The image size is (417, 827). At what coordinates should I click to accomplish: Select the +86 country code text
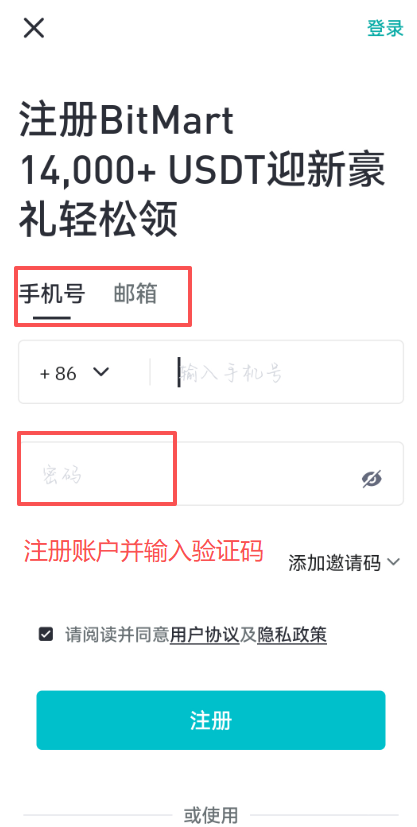pos(58,373)
